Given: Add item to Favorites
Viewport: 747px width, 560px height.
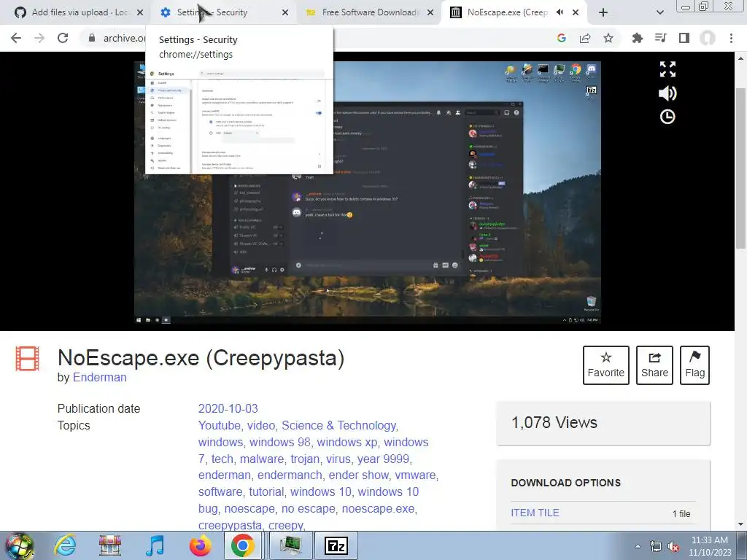Looking at the screenshot, I should point(606,365).
